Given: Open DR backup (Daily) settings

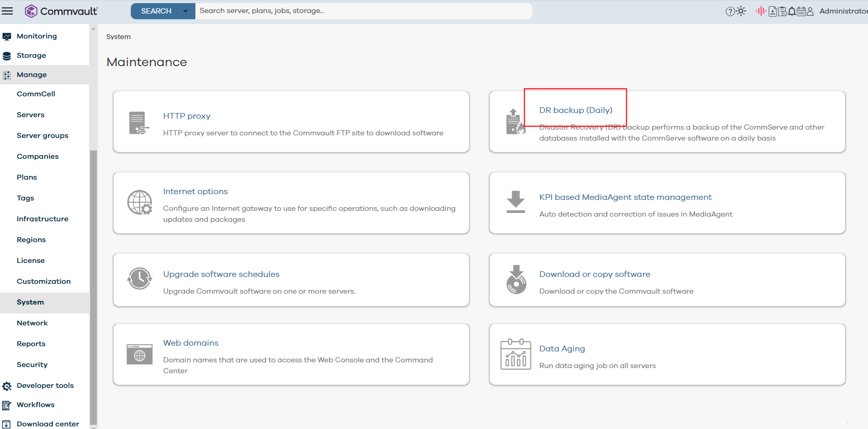Looking at the screenshot, I should click(x=576, y=110).
